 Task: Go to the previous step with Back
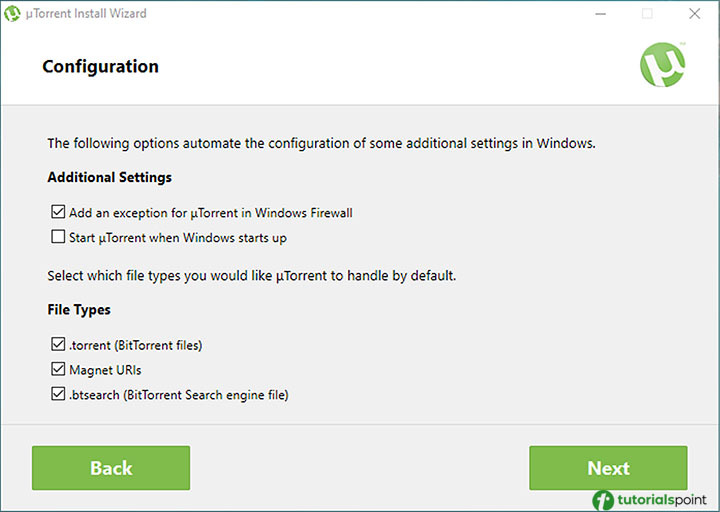pyautogui.click(x=111, y=468)
